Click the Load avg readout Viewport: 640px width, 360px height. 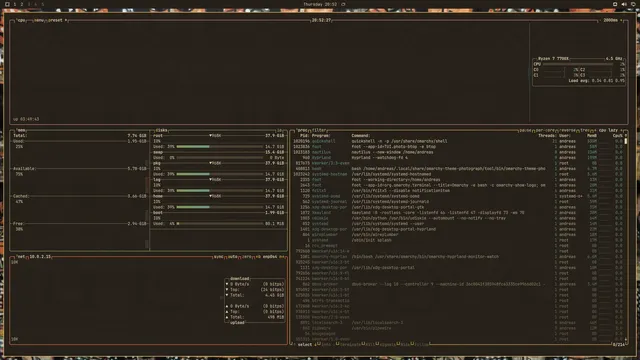click(x=596, y=81)
